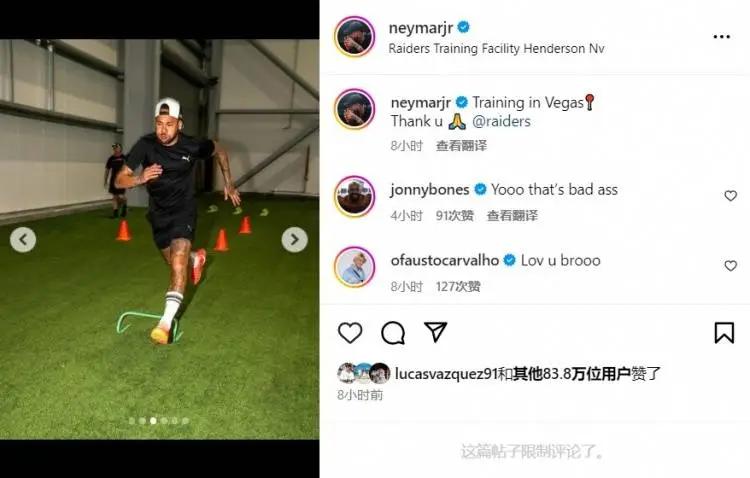Open the three-dot more options menu
Screen dimensions: 750x478
coord(721,37)
